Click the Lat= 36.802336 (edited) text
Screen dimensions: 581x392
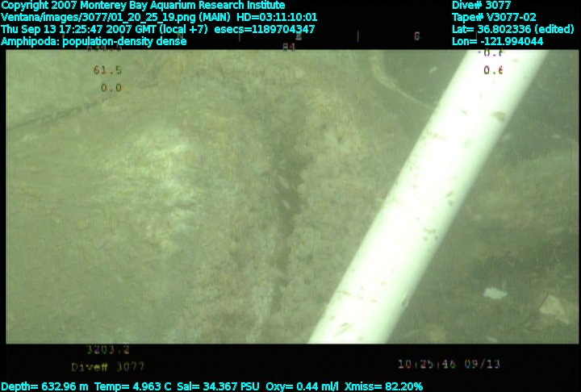513,29
